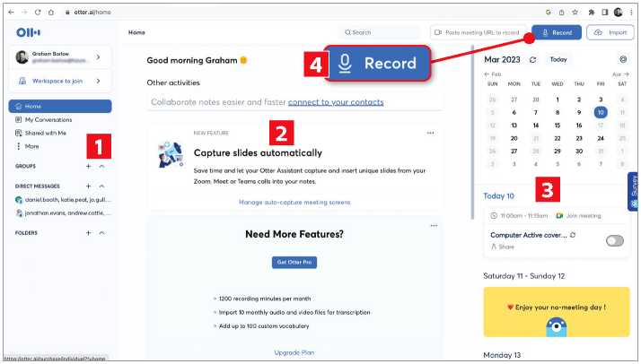Open Home in the sidebar
This screenshot has height=364, width=641.
pos(60,106)
